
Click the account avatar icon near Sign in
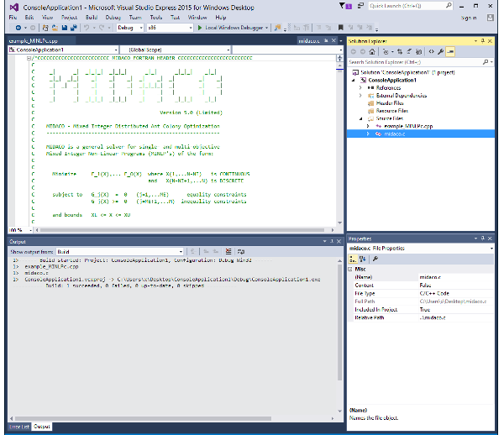pyautogui.click(x=491, y=18)
